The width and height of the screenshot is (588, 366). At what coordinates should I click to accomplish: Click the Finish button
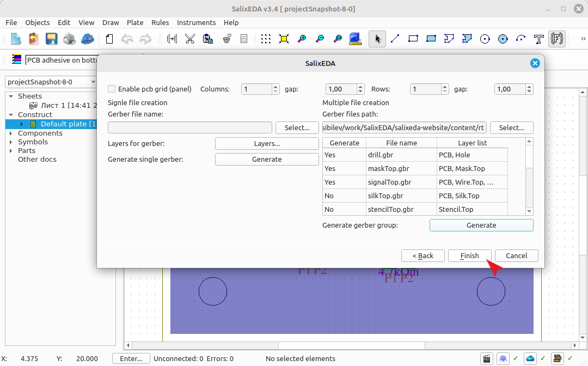[469, 256]
